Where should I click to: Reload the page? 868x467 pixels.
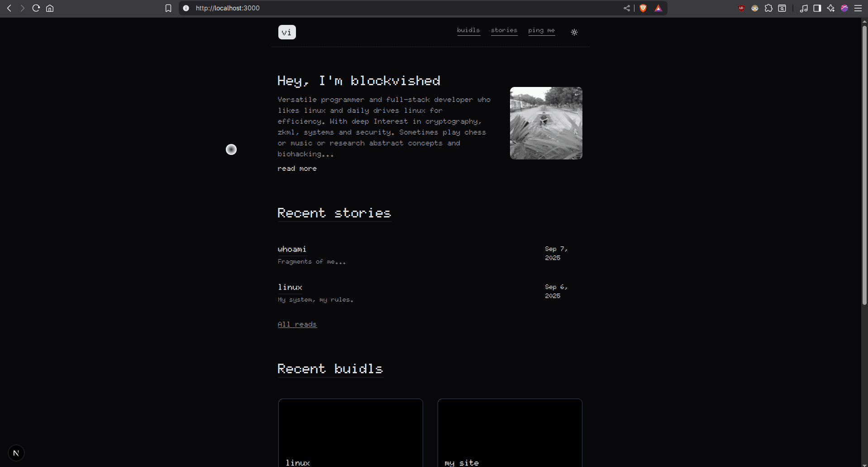[36, 8]
